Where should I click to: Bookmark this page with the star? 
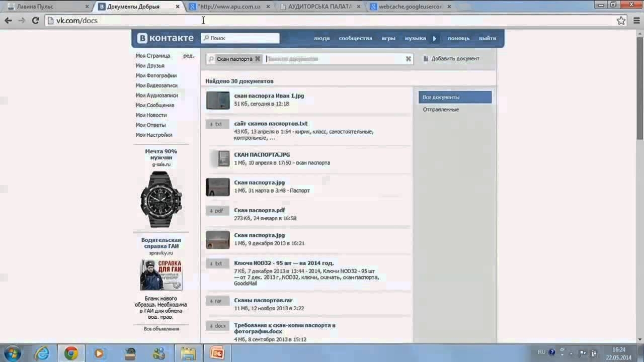621,21
